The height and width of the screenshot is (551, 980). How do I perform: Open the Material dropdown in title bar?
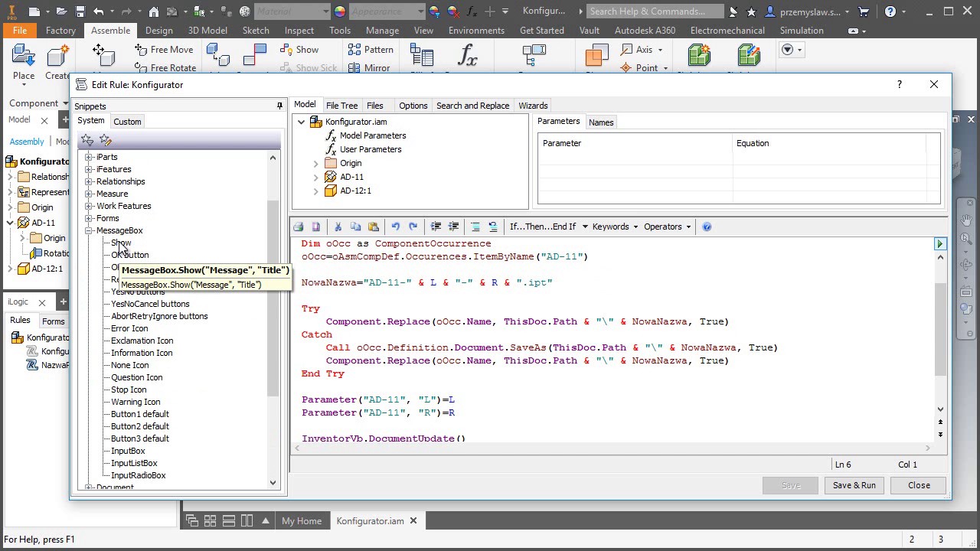(x=325, y=11)
